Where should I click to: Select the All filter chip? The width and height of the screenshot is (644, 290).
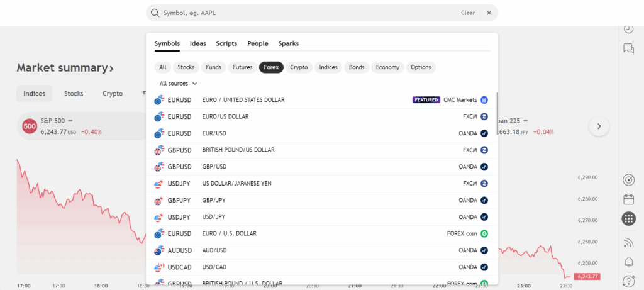pos(163,67)
